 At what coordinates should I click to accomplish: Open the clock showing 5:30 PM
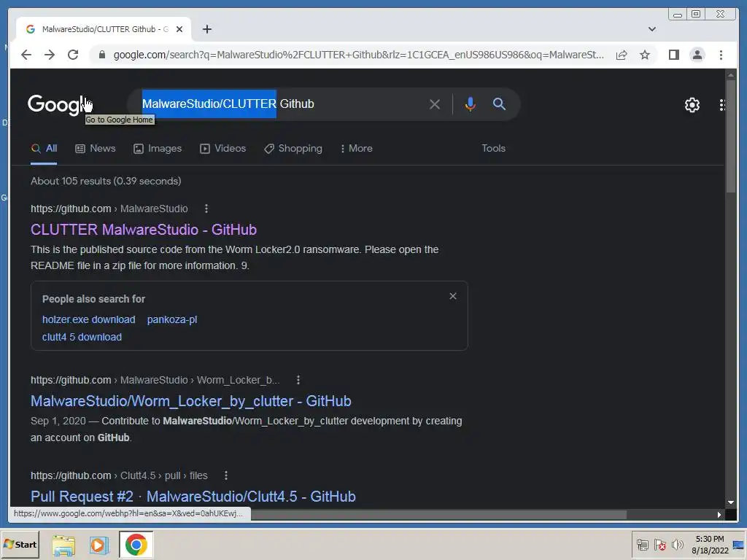(710, 545)
